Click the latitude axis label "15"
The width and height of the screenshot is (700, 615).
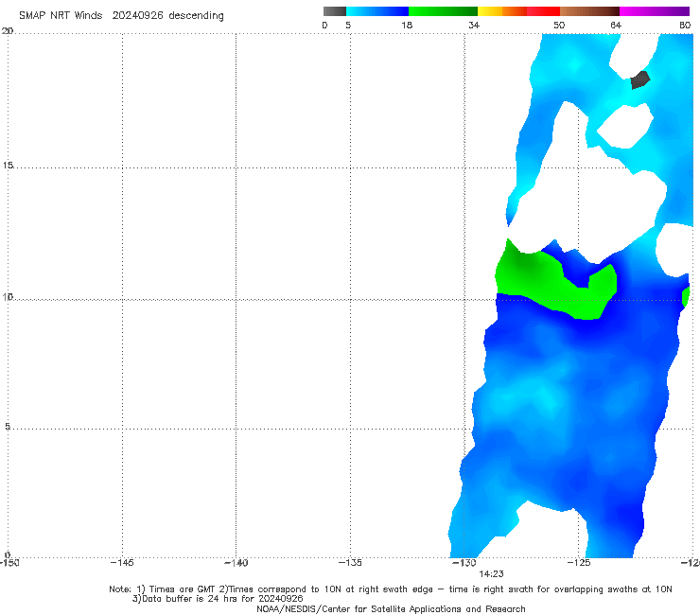[8, 166]
